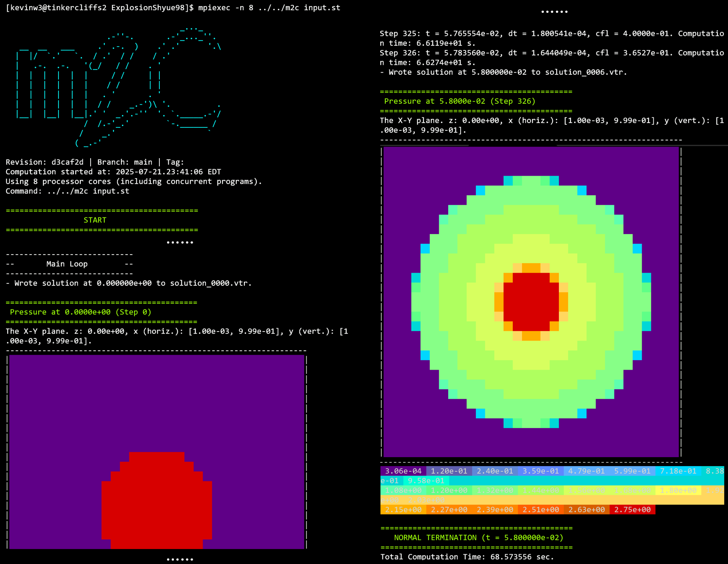Click the 2.15e+00 orange legend swatch

tap(403, 510)
